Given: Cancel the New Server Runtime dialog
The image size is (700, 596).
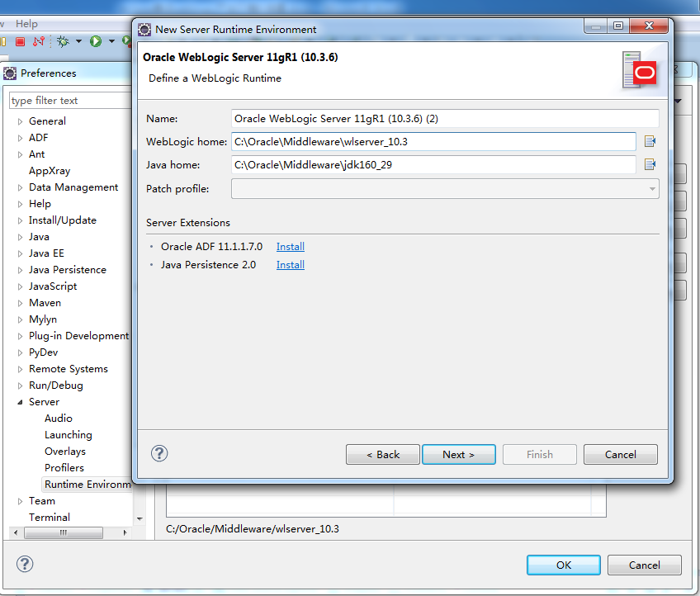Looking at the screenshot, I should (620, 455).
